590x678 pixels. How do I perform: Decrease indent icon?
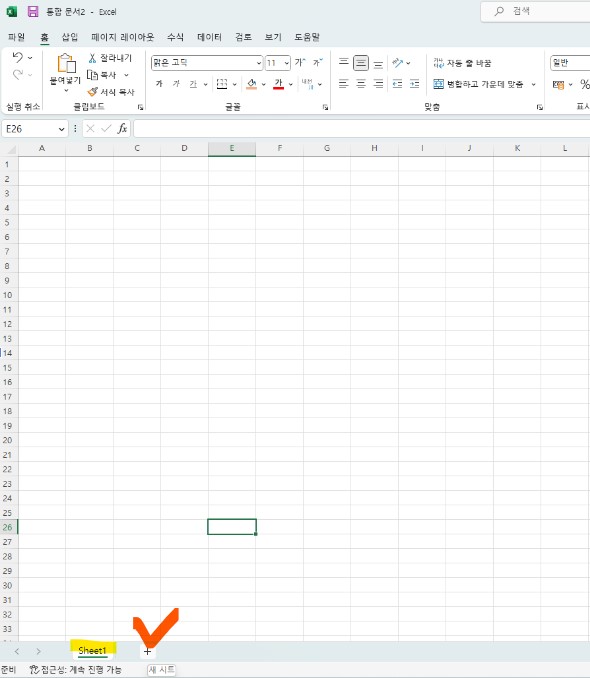coord(398,84)
